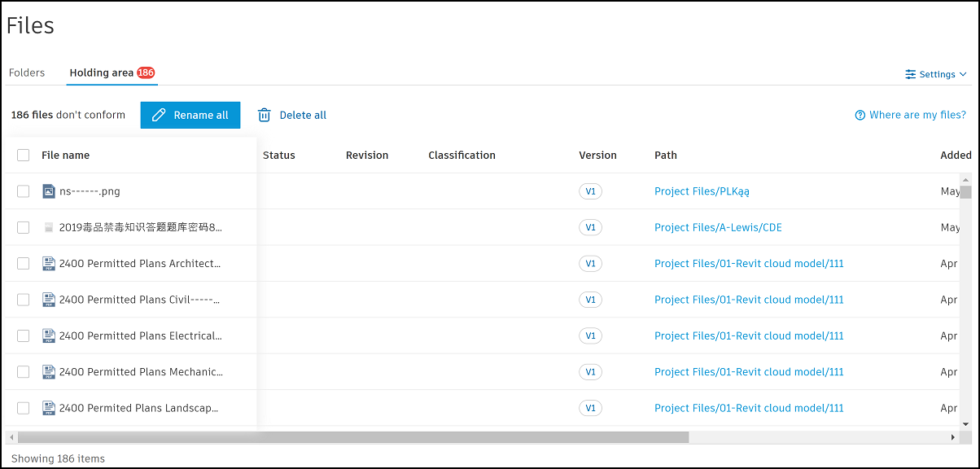Switch to the Folders tab
This screenshot has height=469, width=980.
pyautogui.click(x=27, y=72)
